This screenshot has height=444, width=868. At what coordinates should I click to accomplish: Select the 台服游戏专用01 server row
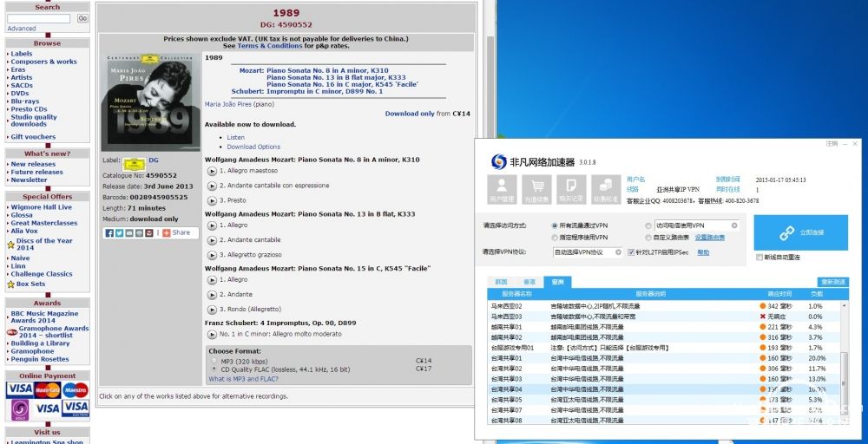click(x=664, y=348)
